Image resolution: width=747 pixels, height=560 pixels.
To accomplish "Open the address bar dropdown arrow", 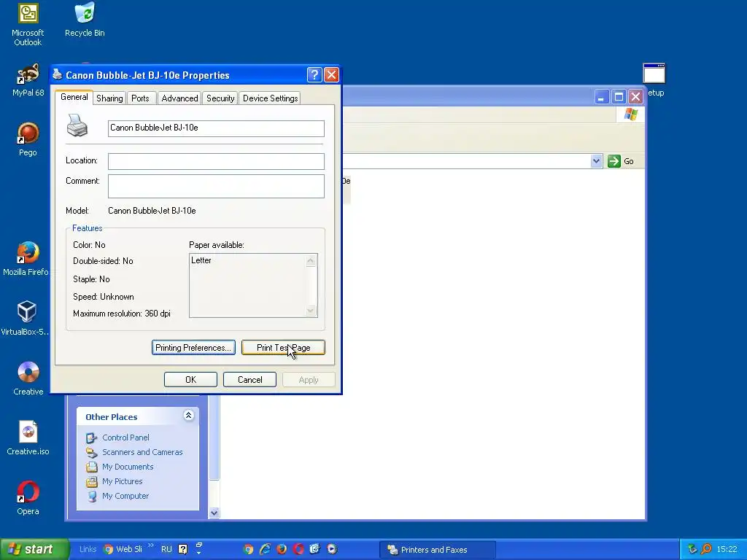I will [596, 161].
